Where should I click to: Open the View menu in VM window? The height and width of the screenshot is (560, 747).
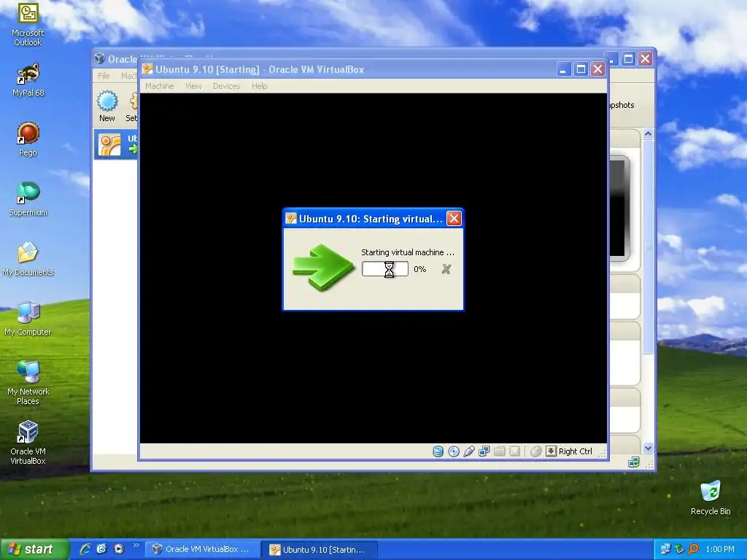[193, 86]
